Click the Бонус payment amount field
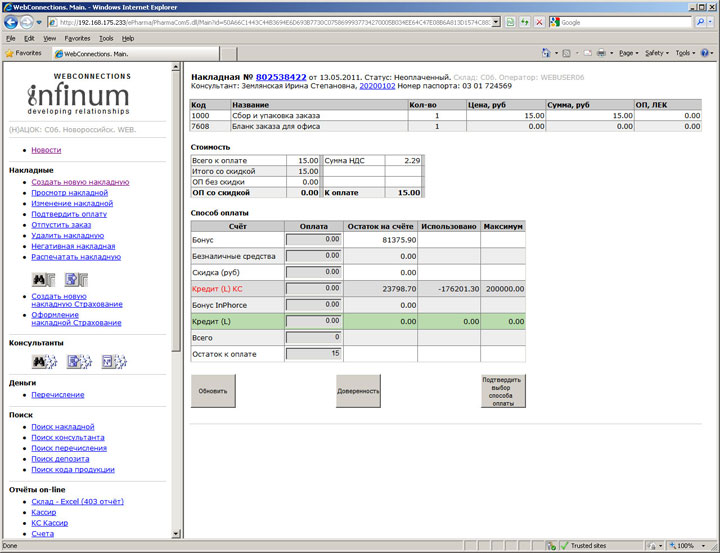The height and width of the screenshot is (553, 720). [314, 239]
